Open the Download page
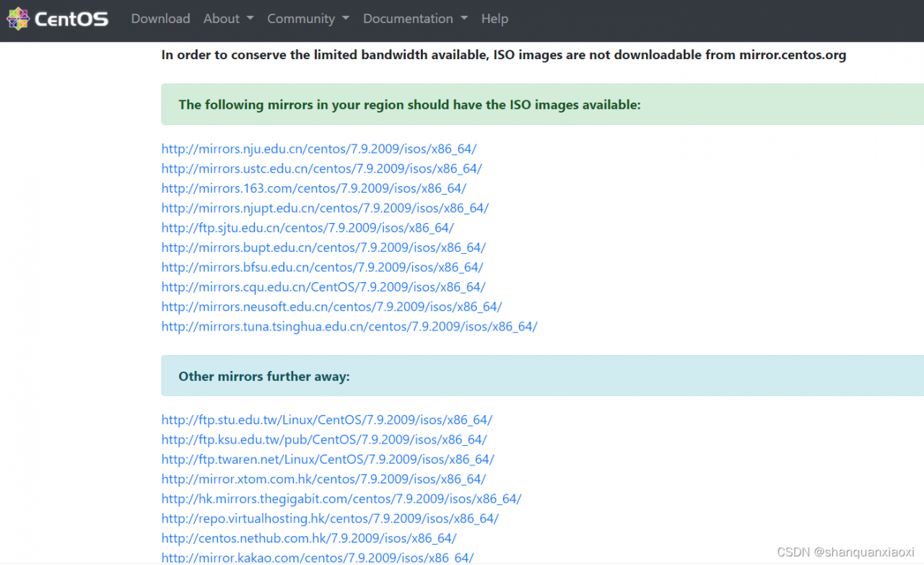Screen dimensions: 924x565 tap(160, 19)
